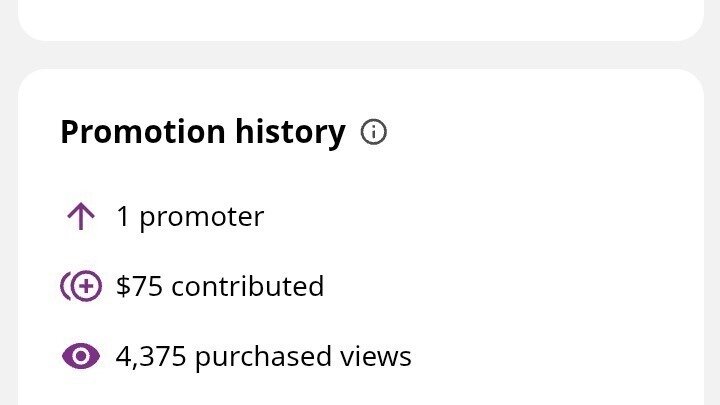The width and height of the screenshot is (720, 405).
Task: Click the circled-plus contribution icon
Action: tap(81, 287)
